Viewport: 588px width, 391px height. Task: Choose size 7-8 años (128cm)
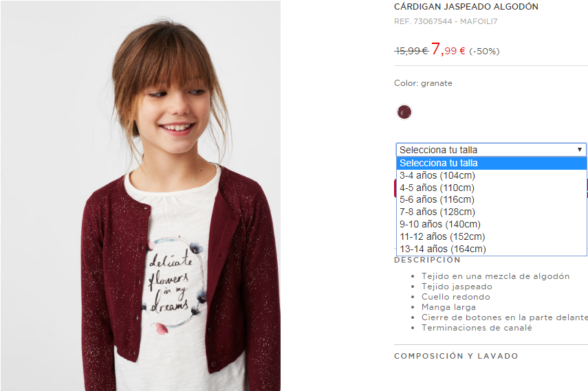(491, 212)
